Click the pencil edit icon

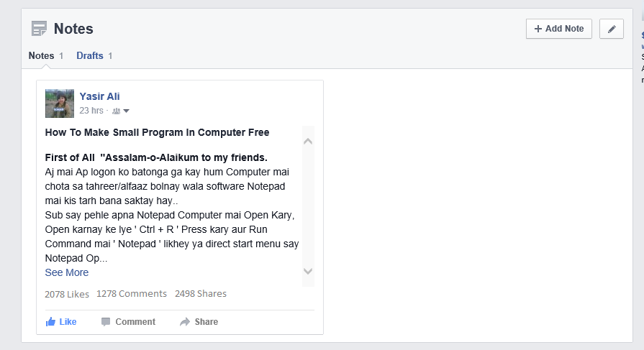pyautogui.click(x=612, y=29)
